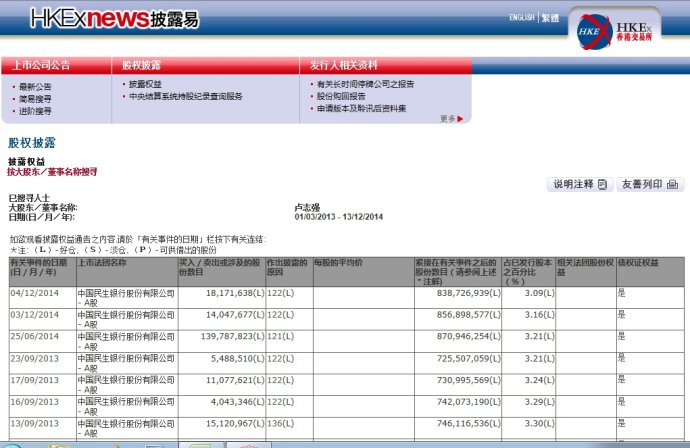Open 股份购回报告 link
Screen dimensions: 690x448
pos(341,96)
